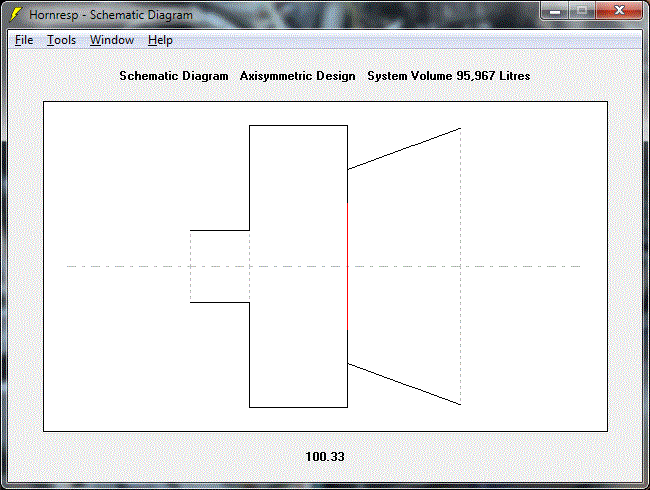Click the Hornresp lightning bolt icon

pos(16,15)
